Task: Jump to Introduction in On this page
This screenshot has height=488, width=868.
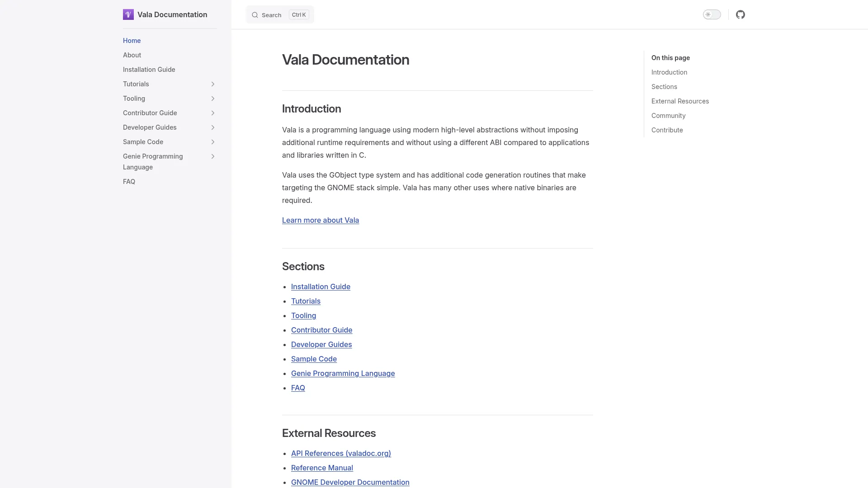Action: coord(669,72)
